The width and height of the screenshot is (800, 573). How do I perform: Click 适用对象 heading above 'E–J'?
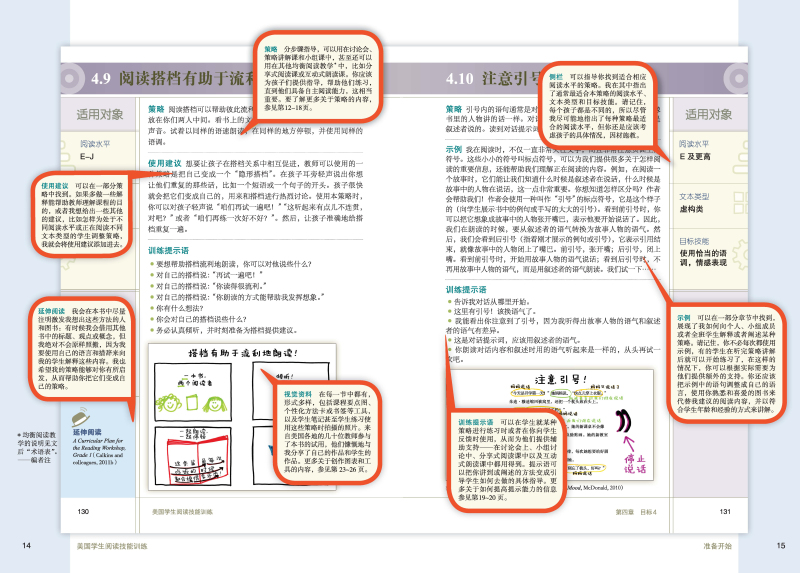[x=100, y=114]
